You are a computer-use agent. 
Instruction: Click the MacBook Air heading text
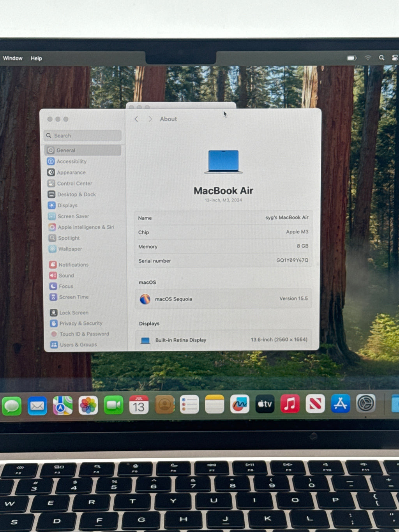pos(223,191)
